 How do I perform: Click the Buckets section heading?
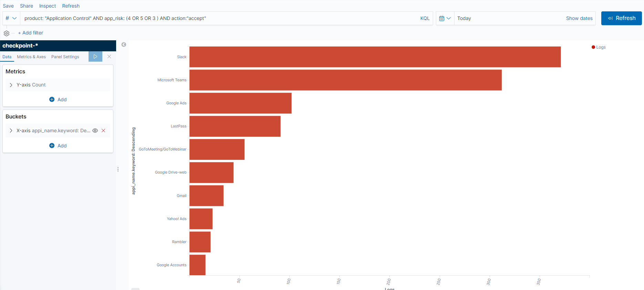click(x=16, y=116)
